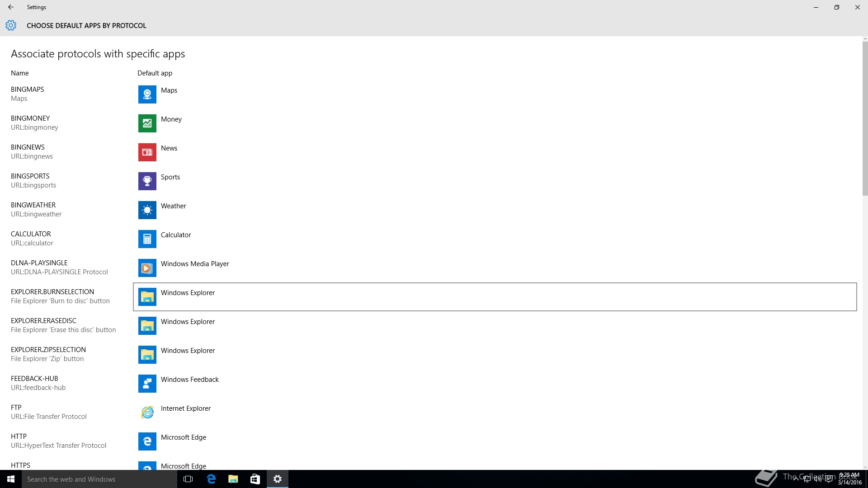Change default app labeled Money
Viewport: 868px width, 488px height.
[x=495, y=123]
